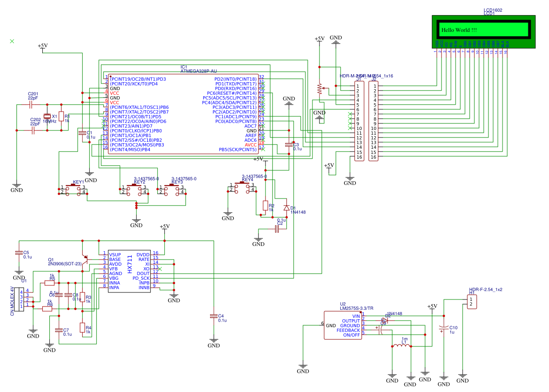The width and height of the screenshot is (549, 392).
Task: Click the PB5(SCK/PCINT5) pin label
Action: tap(238, 150)
